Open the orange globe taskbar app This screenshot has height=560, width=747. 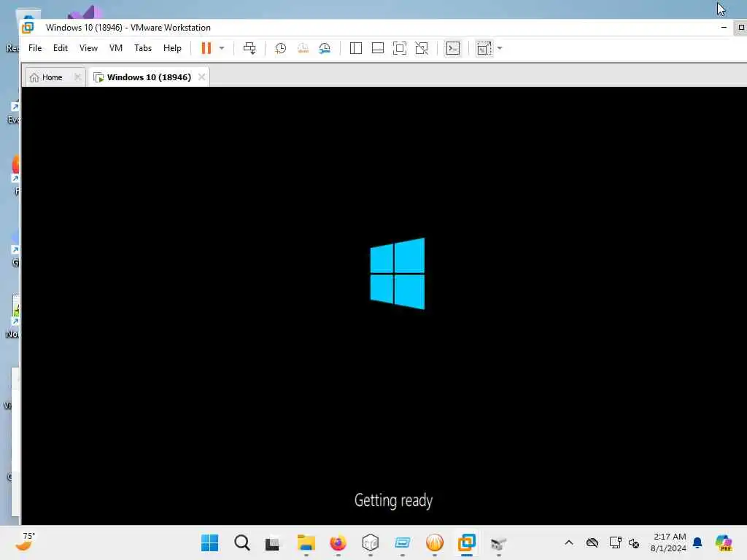[435, 542]
